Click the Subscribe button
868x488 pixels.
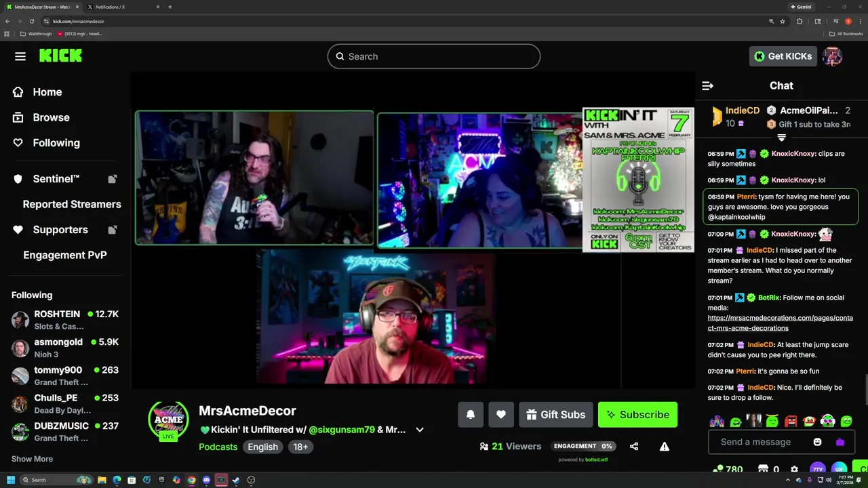tap(637, 415)
